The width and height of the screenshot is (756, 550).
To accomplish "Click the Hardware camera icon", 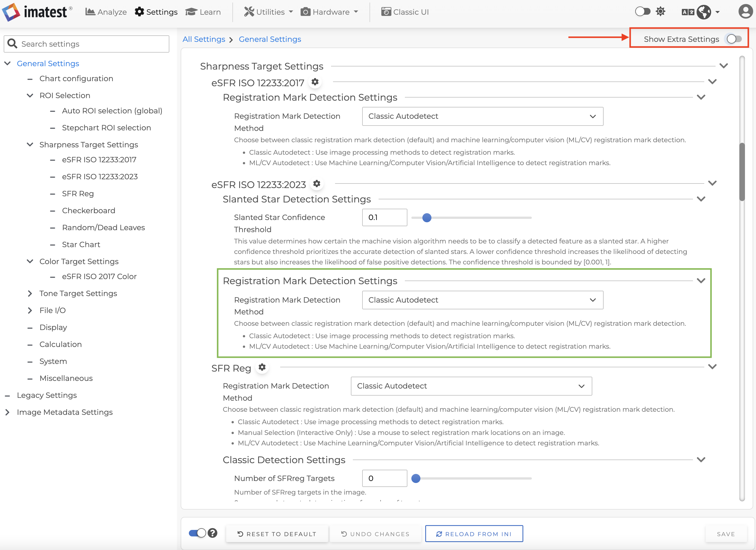I will pyautogui.click(x=305, y=12).
